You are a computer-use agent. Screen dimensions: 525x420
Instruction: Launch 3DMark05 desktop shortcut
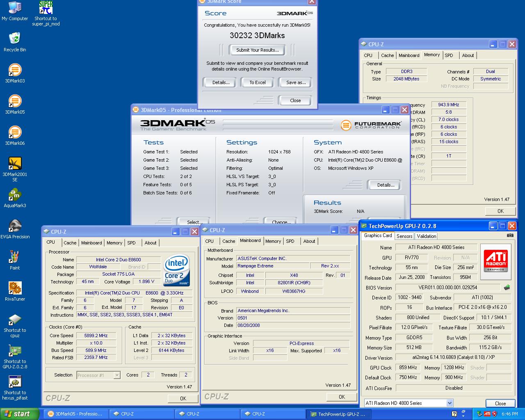pos(15,104)
